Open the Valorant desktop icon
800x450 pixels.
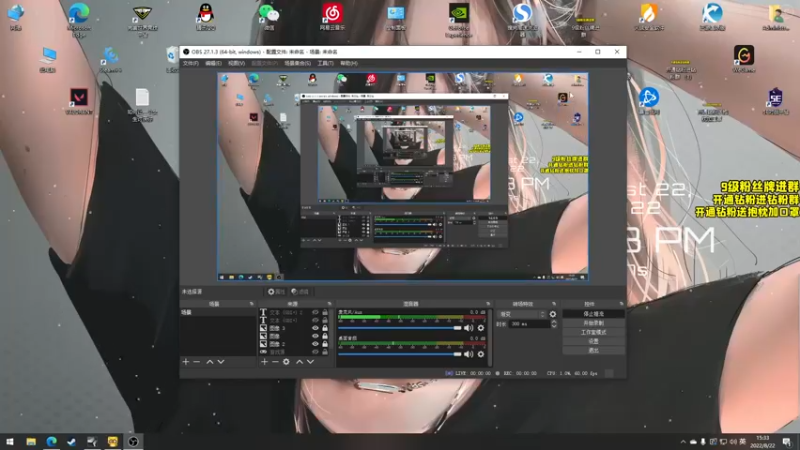click(x=79, y=101)
